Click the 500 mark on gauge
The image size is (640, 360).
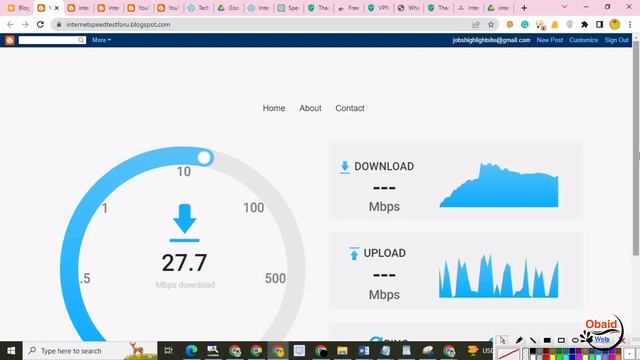click(276, 278)
